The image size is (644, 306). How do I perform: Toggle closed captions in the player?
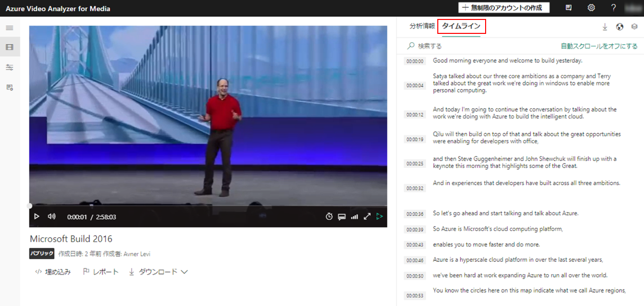(342, 217)
